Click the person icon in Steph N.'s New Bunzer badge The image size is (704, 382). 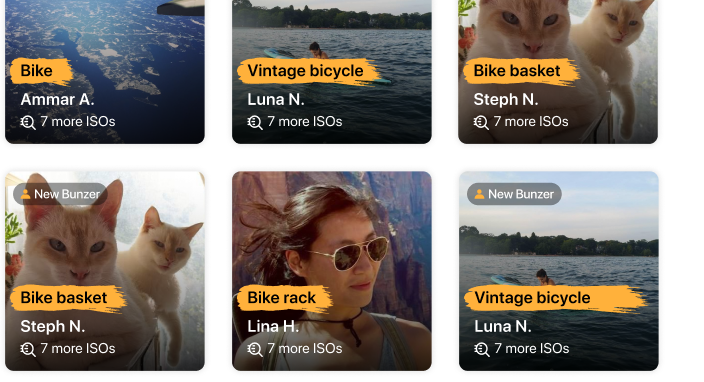click(26, 194)
